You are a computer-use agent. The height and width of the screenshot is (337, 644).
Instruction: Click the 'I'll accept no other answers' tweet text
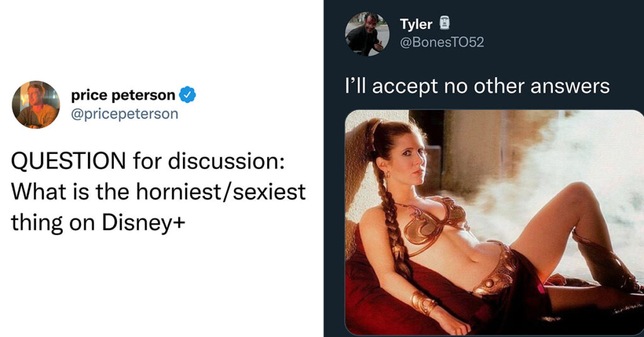pos(477,87)
